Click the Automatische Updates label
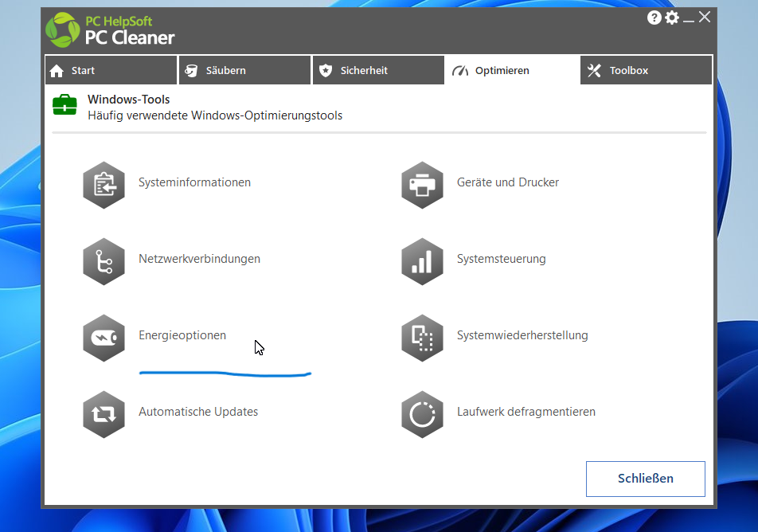This screenshot has width=758, height=532. 198,412
